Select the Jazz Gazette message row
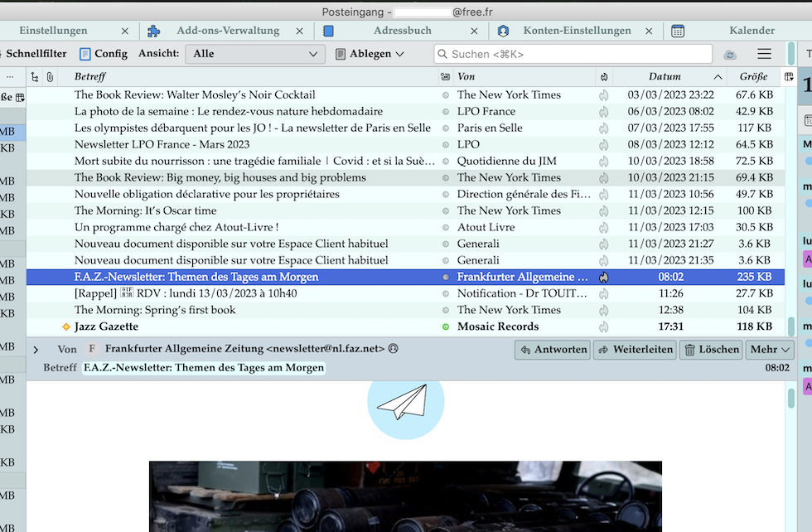Screen dimensions: 812x532 [405, 326]
